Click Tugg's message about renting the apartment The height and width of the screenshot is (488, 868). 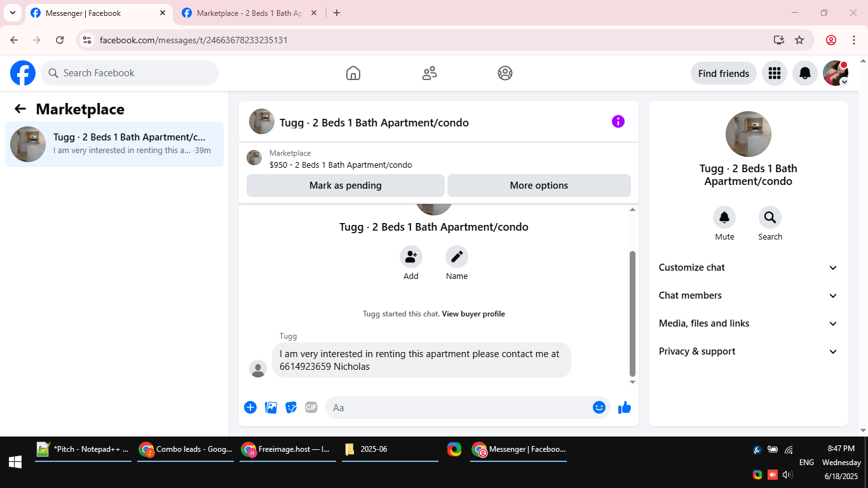pyautogui.click(x=421, y=360)
